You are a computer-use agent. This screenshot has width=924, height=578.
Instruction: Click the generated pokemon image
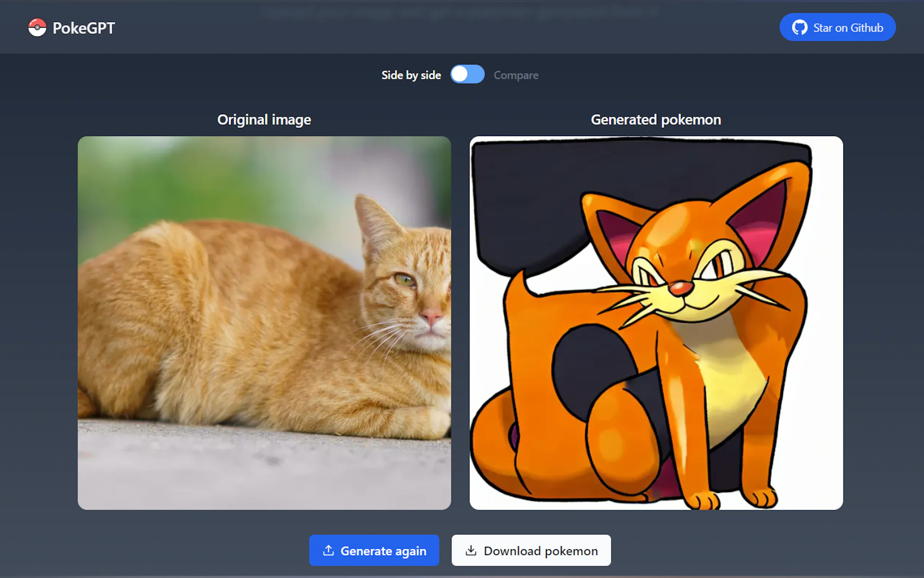coord(656,323)
